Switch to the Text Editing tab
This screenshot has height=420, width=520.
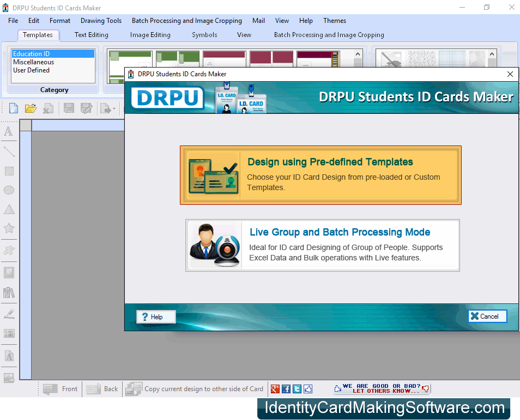(x=91, y=35)
